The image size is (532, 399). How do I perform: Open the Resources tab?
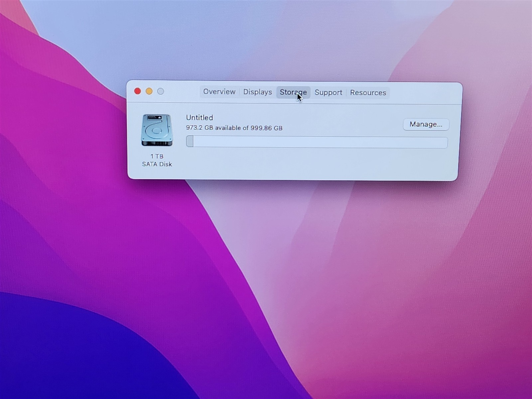(x=368, y=93)
